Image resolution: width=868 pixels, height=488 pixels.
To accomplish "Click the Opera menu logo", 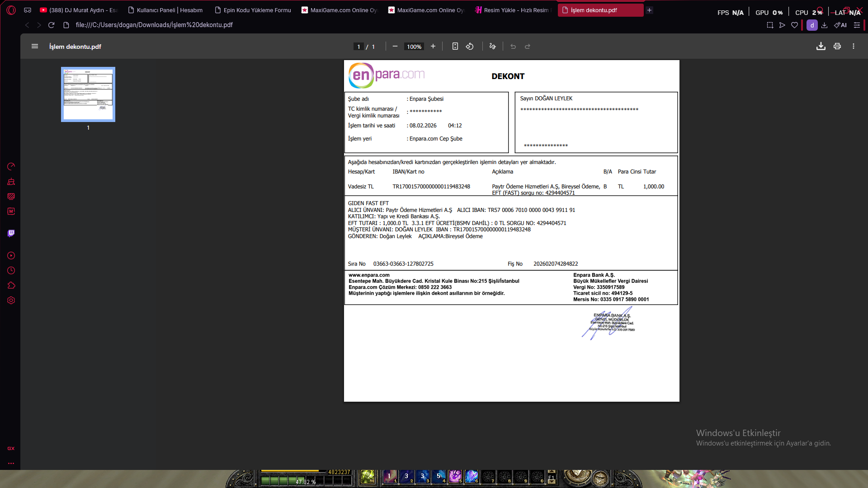I will tap(11, 10).
